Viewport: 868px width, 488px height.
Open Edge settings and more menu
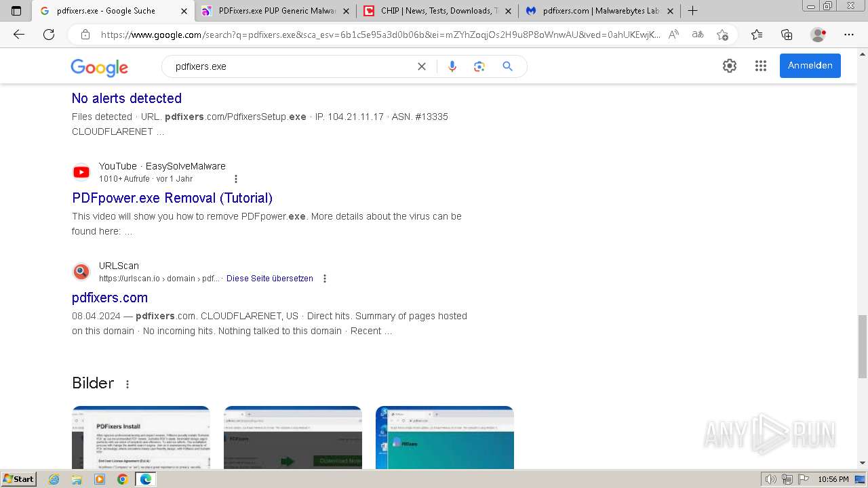[849, 35]
